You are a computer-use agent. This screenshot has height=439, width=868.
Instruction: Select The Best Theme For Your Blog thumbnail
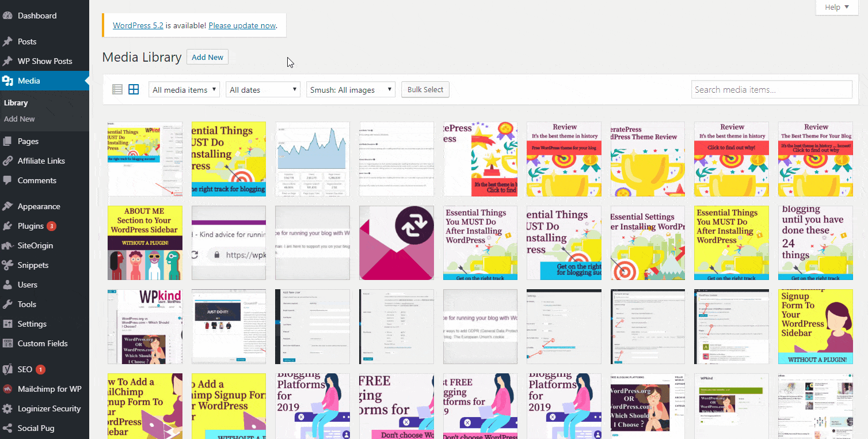pyautogui.click(x=816, y=159)
